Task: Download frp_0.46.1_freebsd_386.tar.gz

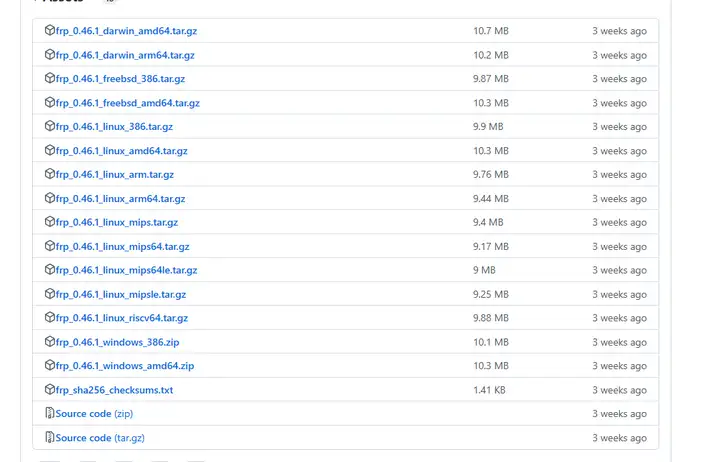Action: click(120, 79)
